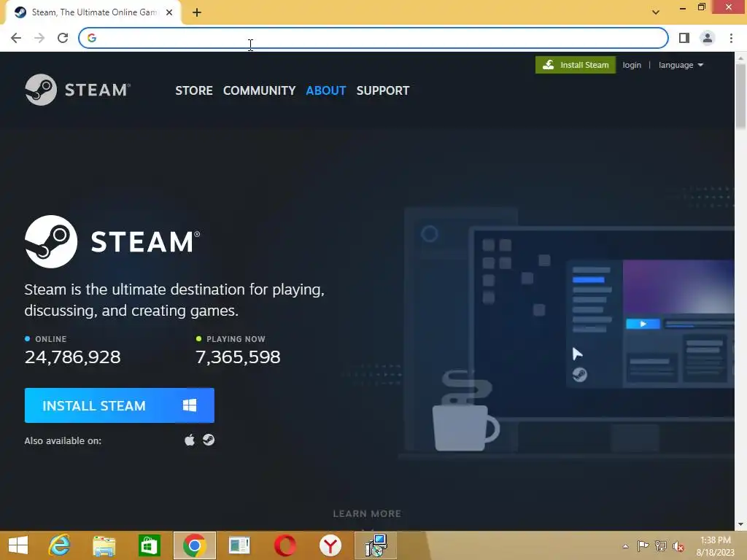Launch Internet Explorer from taskbar
The width and height of the screenshot is (747, 560).
(60, 545)
